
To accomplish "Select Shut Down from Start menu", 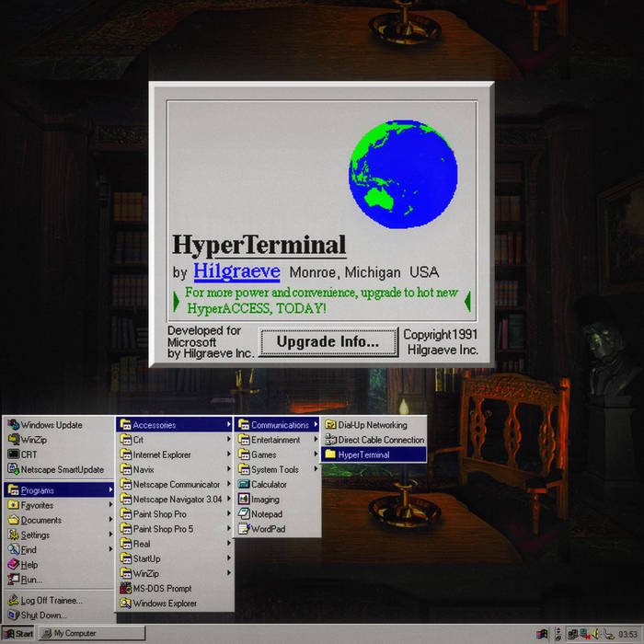I will (x=43, y=615).
